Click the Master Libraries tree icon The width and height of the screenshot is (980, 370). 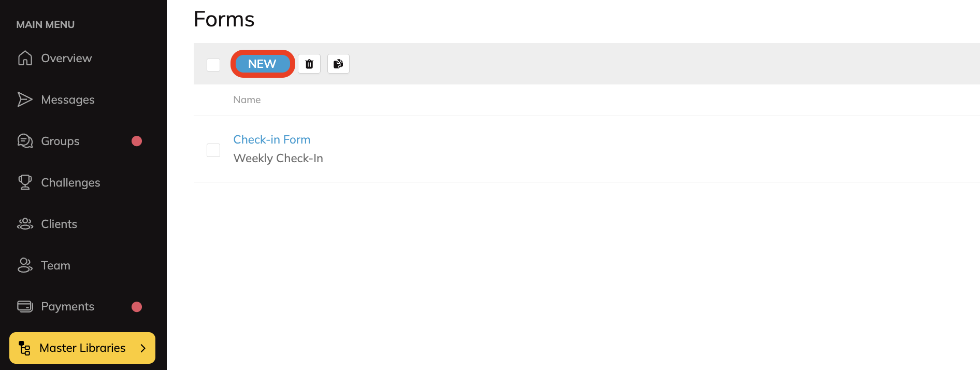pyautogui.click(x=24, y=348)
